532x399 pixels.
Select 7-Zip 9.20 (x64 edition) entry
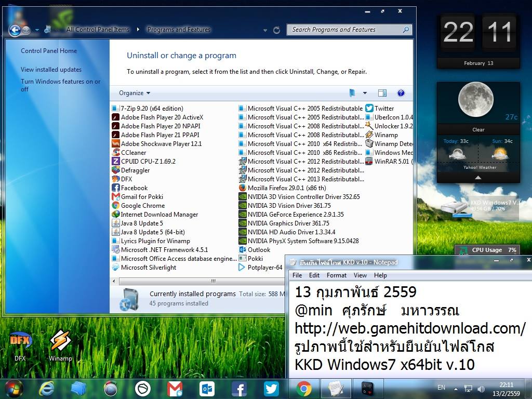pos(148,108)
